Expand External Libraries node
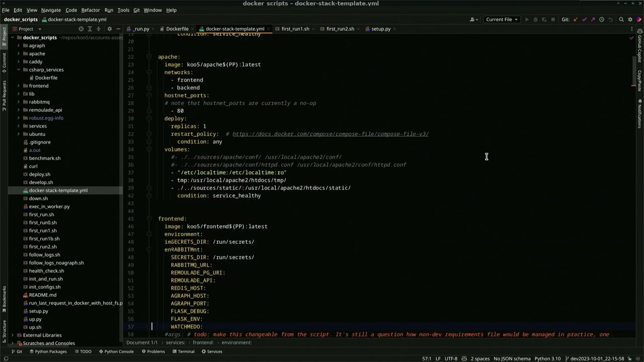This screenshot has height=362, width=644. tap(13, 335)
